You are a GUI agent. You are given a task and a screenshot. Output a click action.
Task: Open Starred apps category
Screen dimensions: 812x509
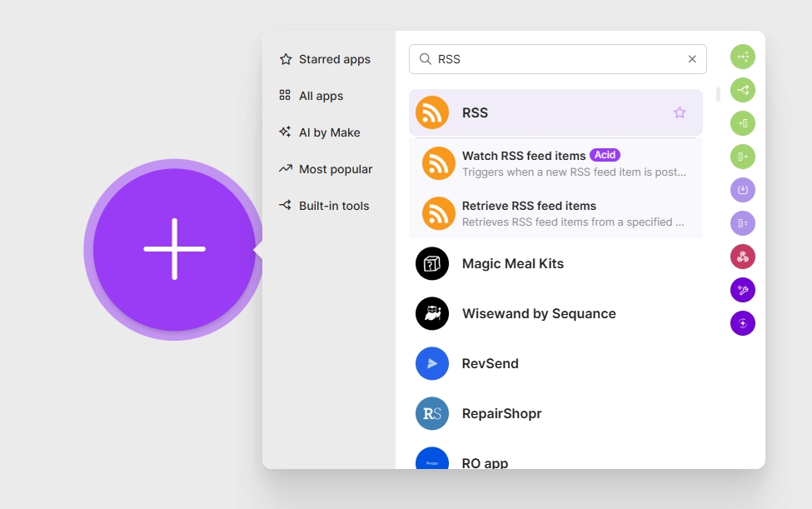click(x=325, y=59)
